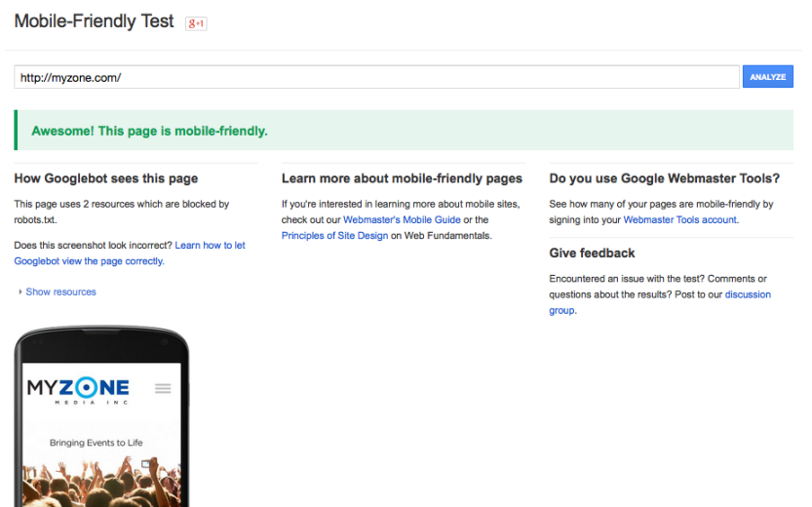Click the Google +1 icon button
812x507 pixels.
tap(196, 23)
